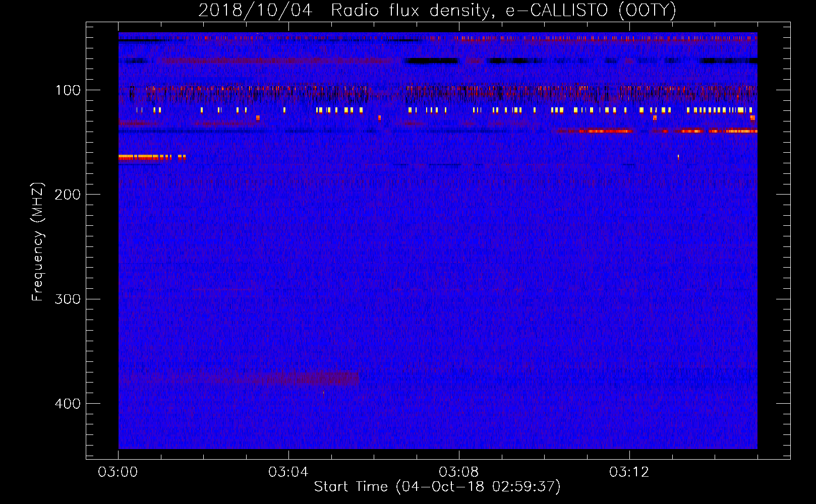Click the 03:08 time tick label
This screenshot has height=504, width=816.
click(459, 472)
